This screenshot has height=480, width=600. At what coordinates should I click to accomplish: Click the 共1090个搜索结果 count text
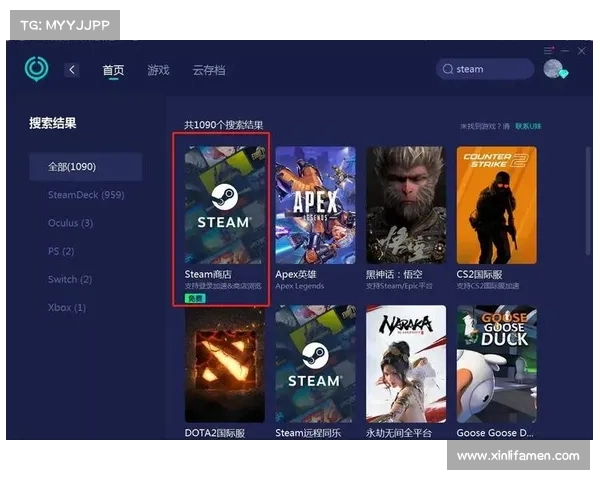223,125
